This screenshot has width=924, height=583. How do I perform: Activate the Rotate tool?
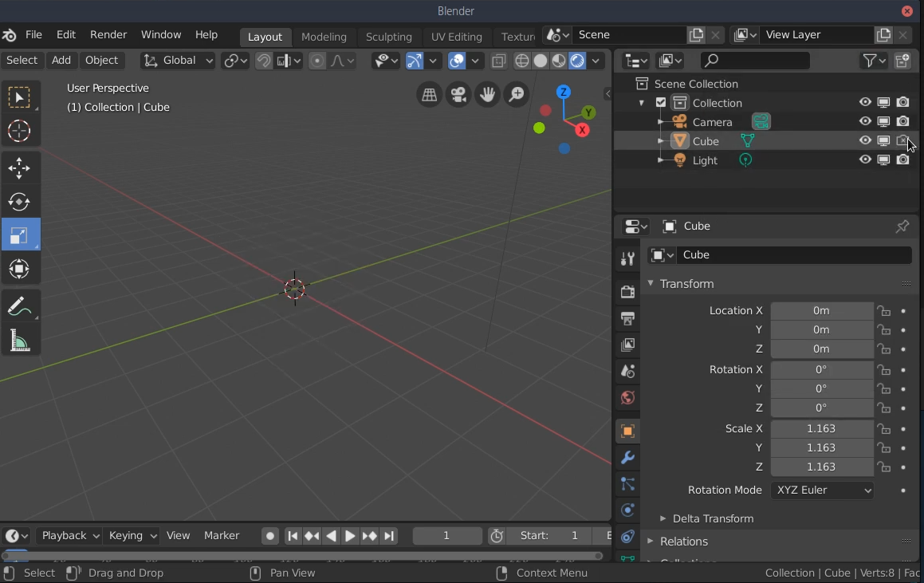pos(19,203)
